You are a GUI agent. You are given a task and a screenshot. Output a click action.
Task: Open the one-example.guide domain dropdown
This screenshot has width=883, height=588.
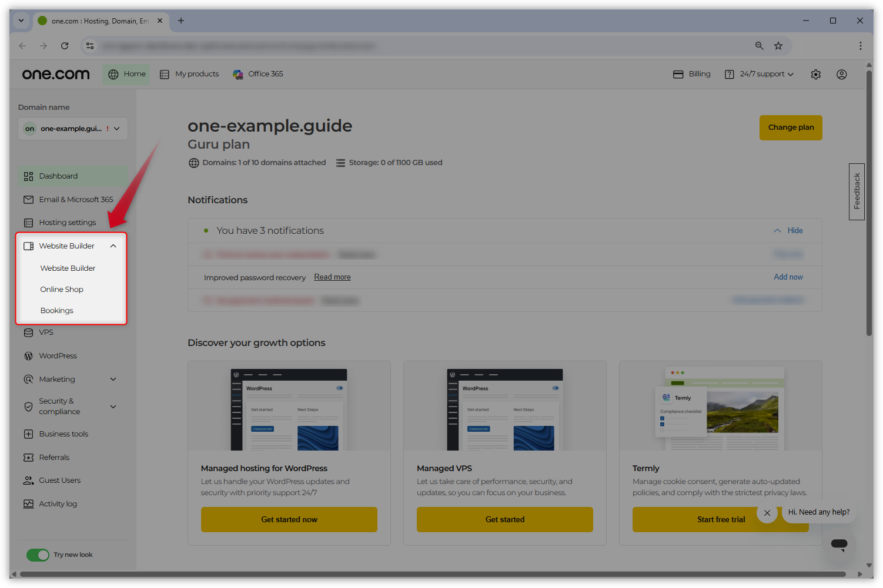[x=72, y=128]
